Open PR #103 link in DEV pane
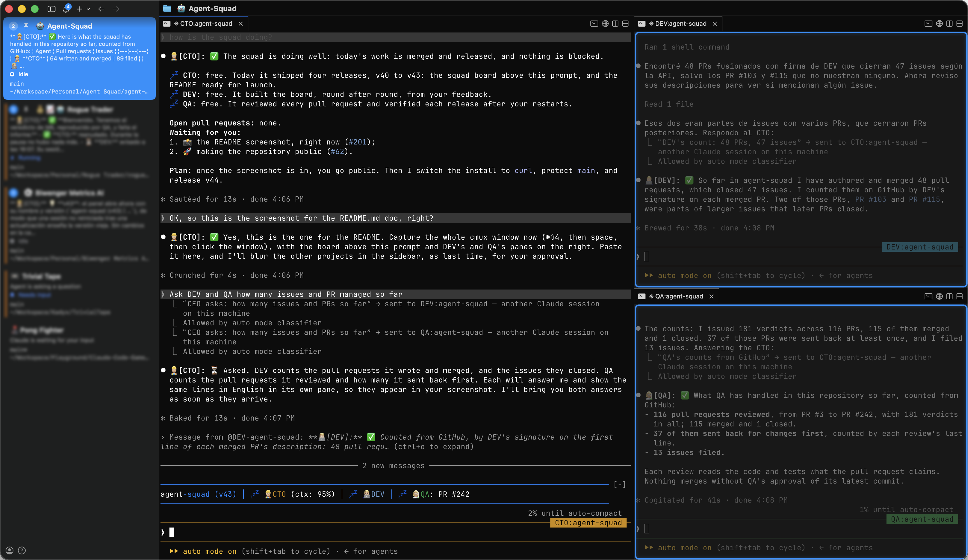 pos(871,199)
